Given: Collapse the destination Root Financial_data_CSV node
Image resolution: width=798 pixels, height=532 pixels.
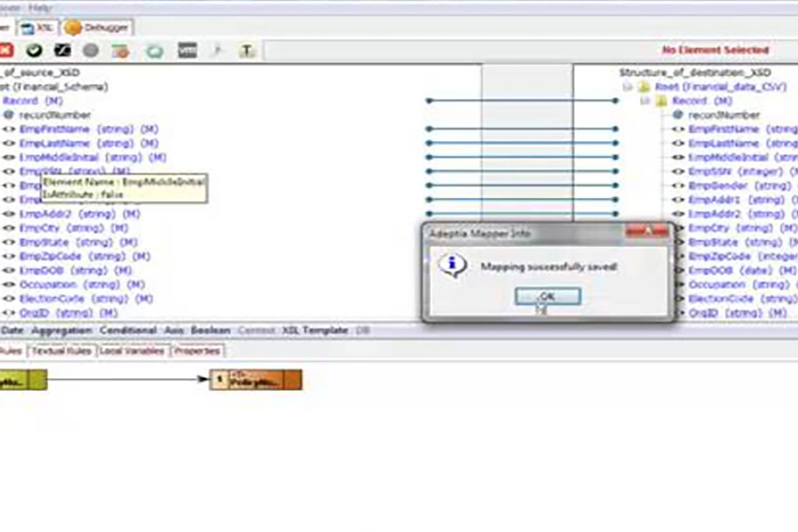Looking at the screenshot, I should point(627,86).
